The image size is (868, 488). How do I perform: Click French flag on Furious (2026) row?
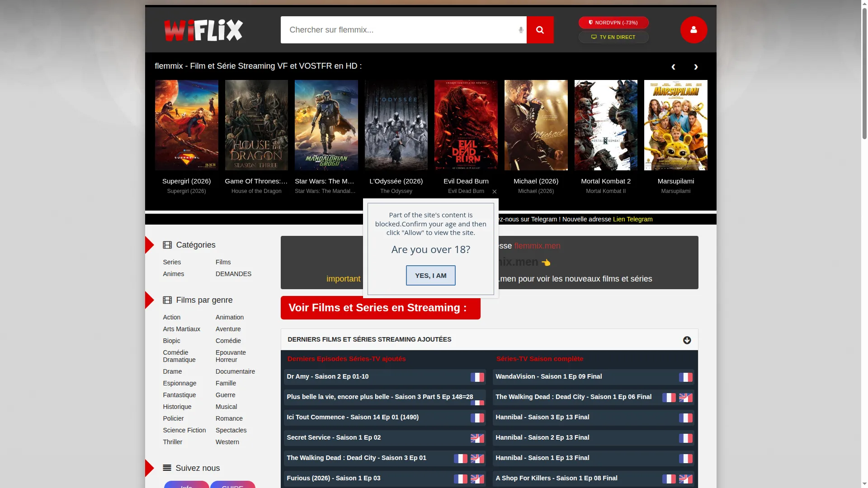(460, 479)
